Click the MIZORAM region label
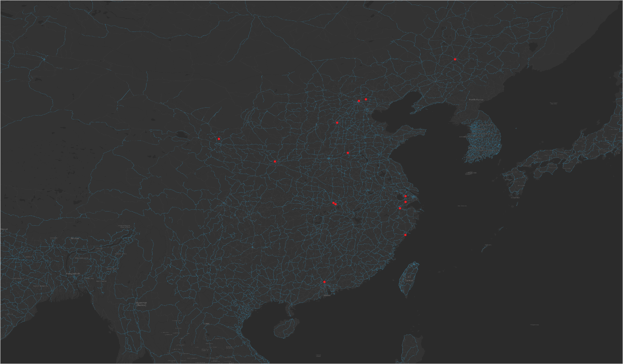This screenshot has height=364, width=623. pos(101,281)
